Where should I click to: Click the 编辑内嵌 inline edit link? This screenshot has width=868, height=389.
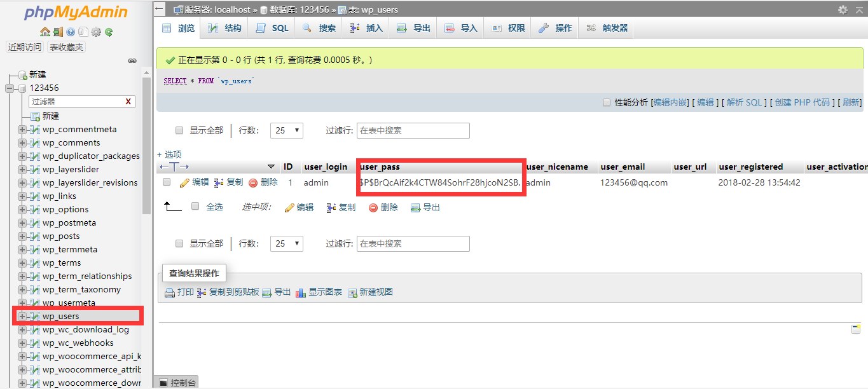point(670,102)
